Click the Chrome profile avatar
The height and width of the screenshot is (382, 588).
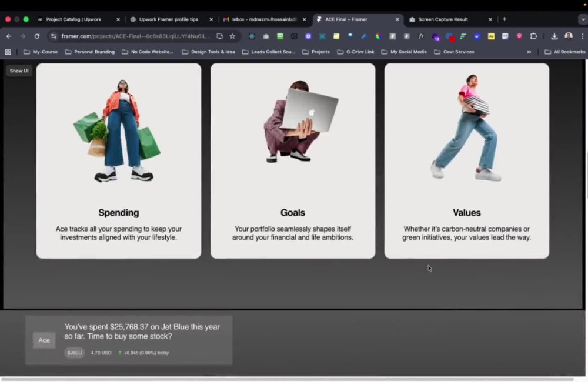tap(569, 36)
